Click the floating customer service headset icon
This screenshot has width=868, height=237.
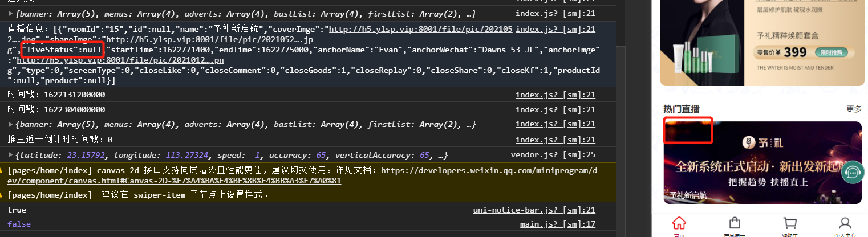click(853, 172)
